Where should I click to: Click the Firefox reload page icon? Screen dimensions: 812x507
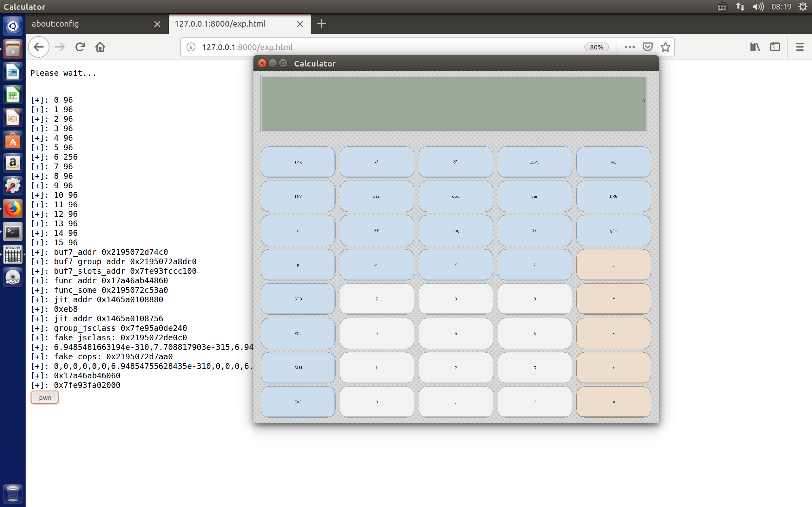pyautogui.click(x=80, y=47)
